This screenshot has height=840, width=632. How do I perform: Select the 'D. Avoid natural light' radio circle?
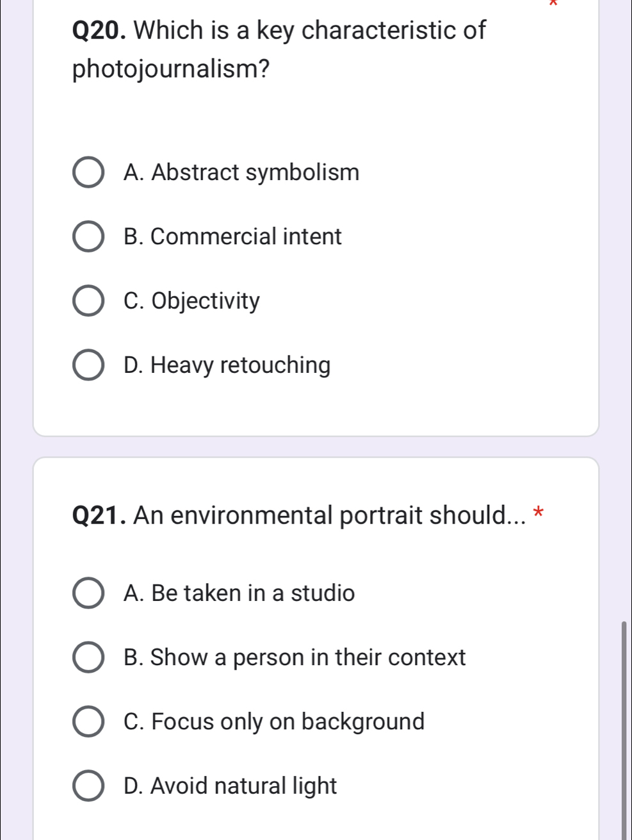pyautogui.click(x=88, y=786)
